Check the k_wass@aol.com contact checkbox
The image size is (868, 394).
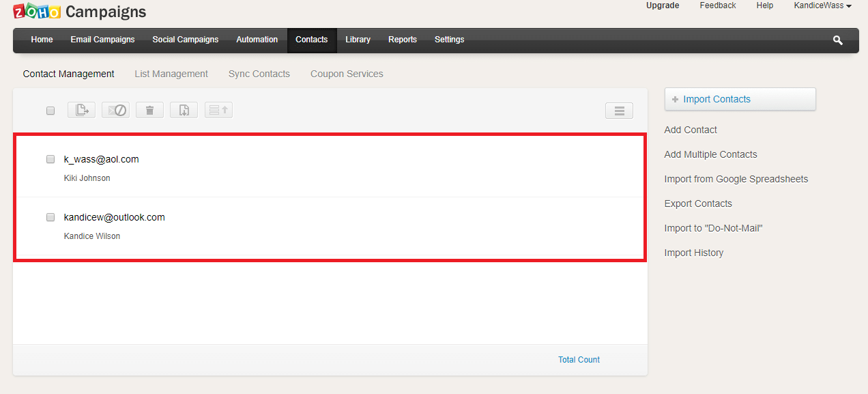tap(50, 159)
